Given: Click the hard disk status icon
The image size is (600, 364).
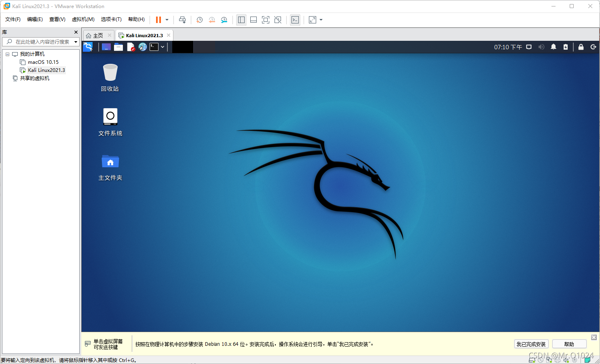Looking at the screenshot, I should pyautogui.click(x=532, y=360).
